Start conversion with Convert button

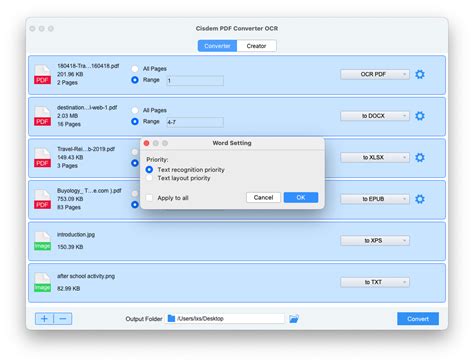tap(418, 319)
